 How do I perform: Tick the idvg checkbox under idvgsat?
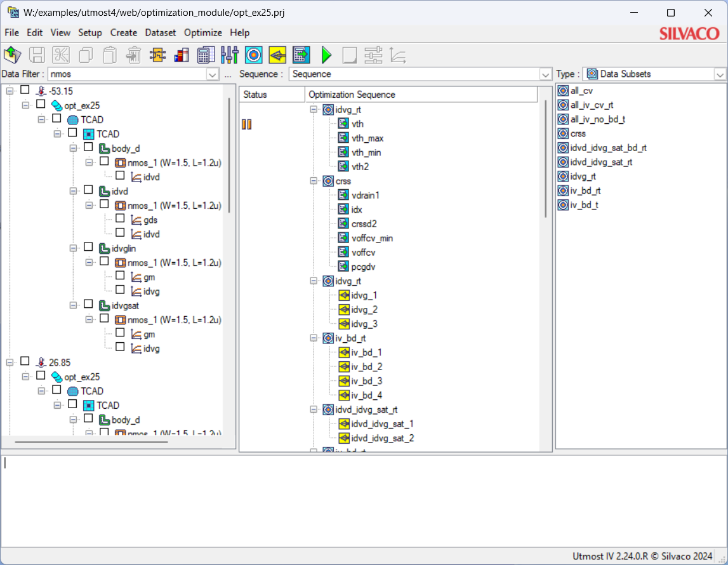(120, 347)
